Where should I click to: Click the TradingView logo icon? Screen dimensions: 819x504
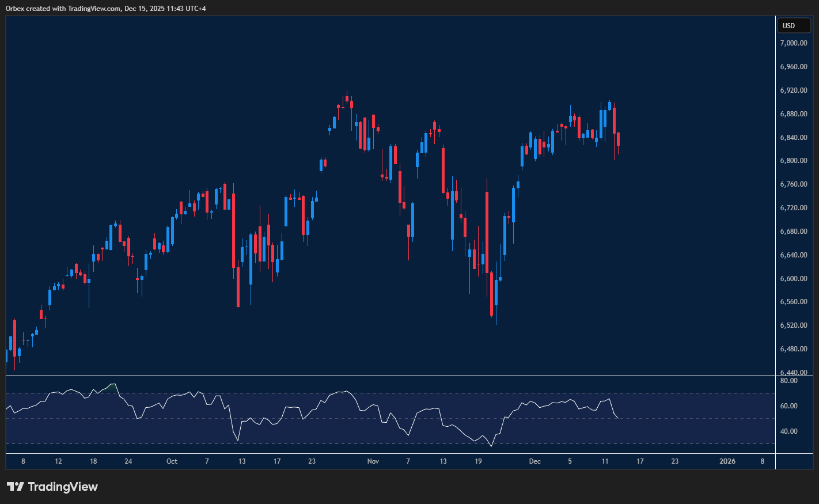[15, 487]
